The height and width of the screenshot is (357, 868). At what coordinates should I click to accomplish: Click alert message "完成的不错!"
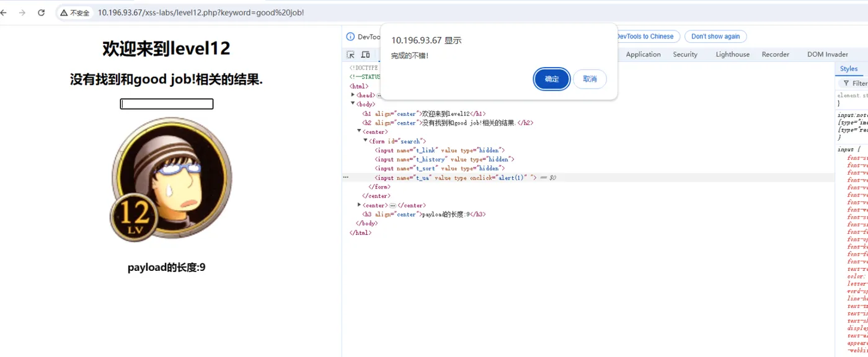click(409, 56)
